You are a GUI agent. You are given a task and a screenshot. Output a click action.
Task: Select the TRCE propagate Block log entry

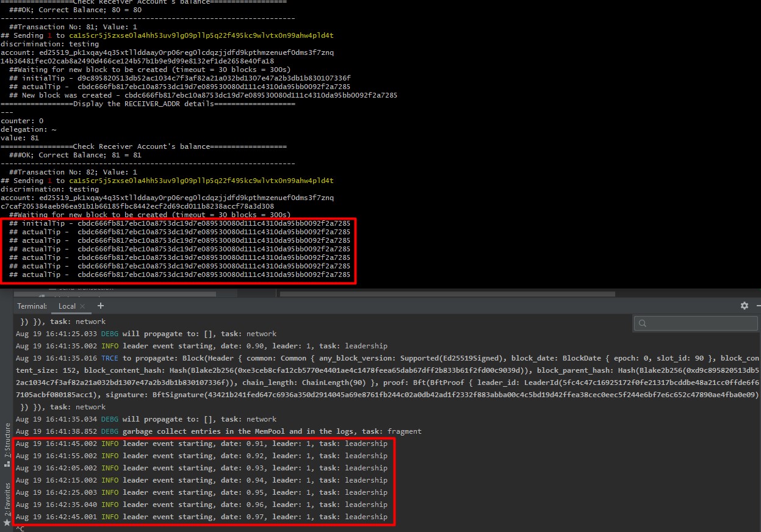click(x=244, y=358)
